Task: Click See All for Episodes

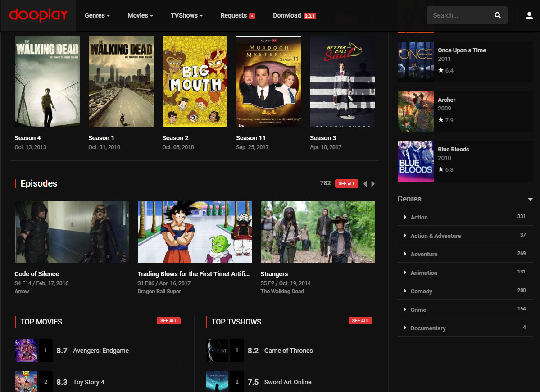Action: 346,184
